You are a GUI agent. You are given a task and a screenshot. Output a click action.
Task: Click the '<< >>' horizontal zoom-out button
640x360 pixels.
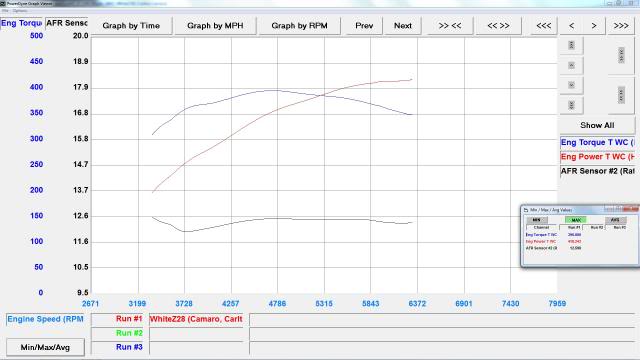point(498,26)
